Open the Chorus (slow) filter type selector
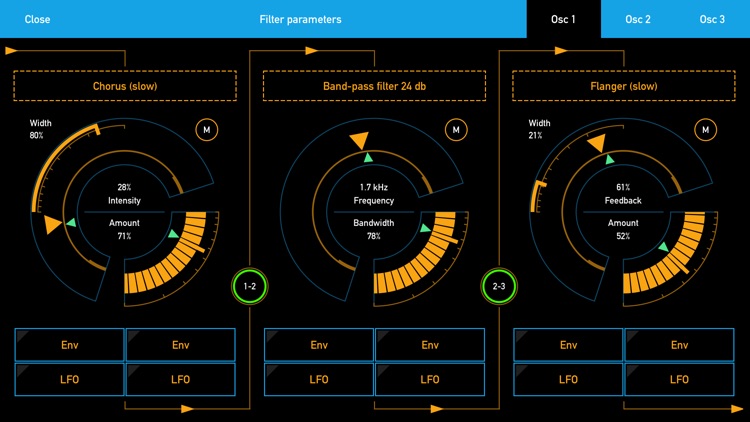The image size is (750, 422). pyautogui.click(x=125, y=86)
